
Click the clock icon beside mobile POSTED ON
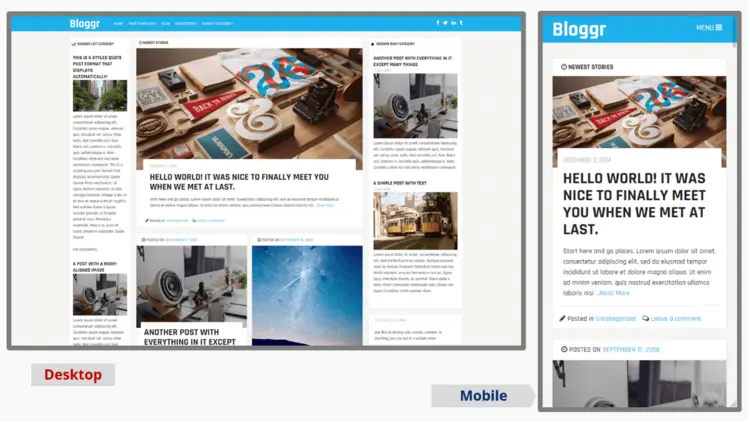tap(564, 349)
